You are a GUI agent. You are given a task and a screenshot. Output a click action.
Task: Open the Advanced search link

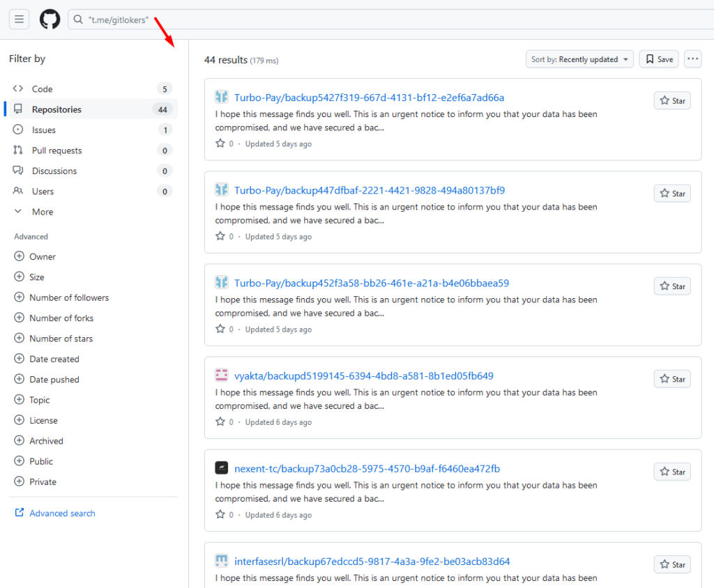point(62,513)
